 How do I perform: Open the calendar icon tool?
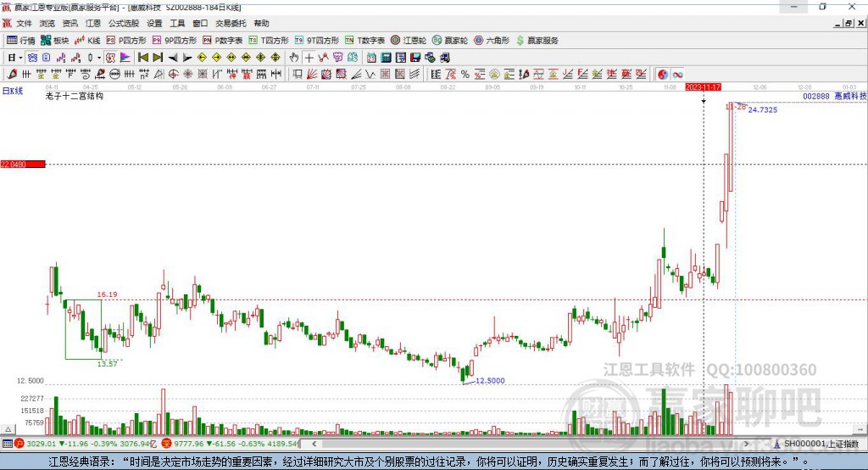[x=371, y=58]
